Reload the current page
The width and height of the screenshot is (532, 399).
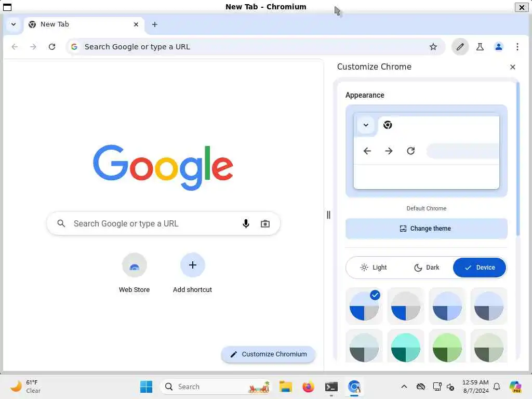(52, 47)
